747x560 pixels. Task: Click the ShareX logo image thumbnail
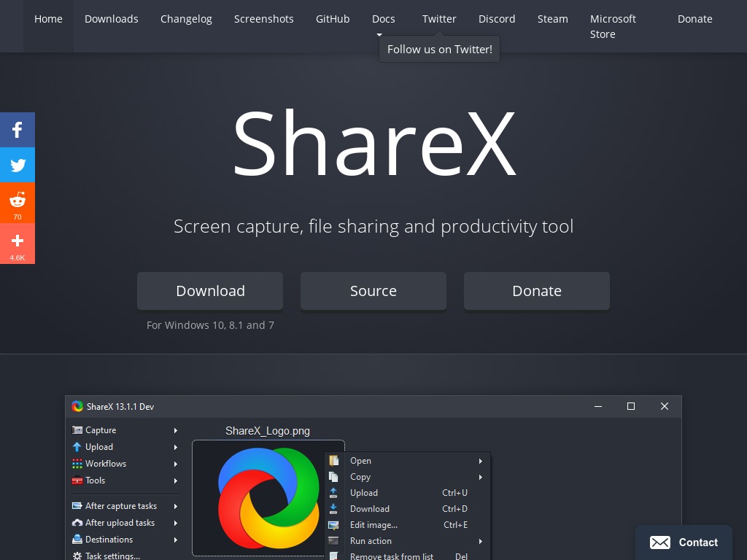(x=268, y=498)
